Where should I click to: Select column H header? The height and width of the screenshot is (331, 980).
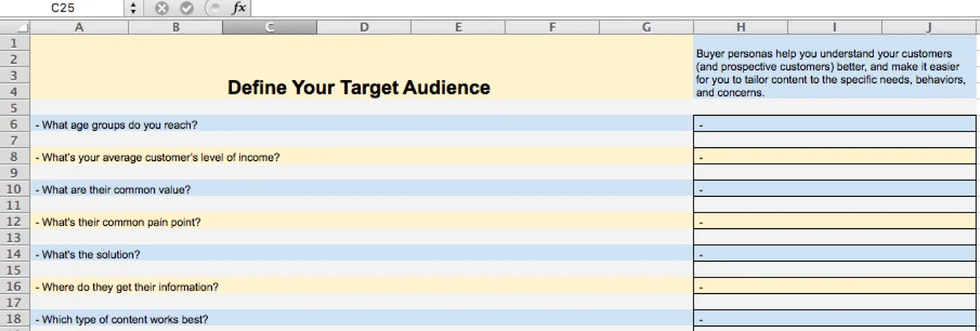[x=741, y=27]
